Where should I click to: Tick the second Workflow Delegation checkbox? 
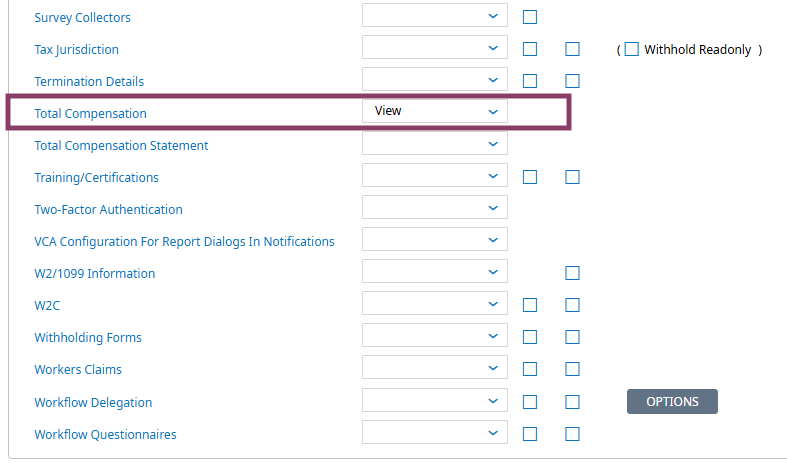click(x=572, y=402)
